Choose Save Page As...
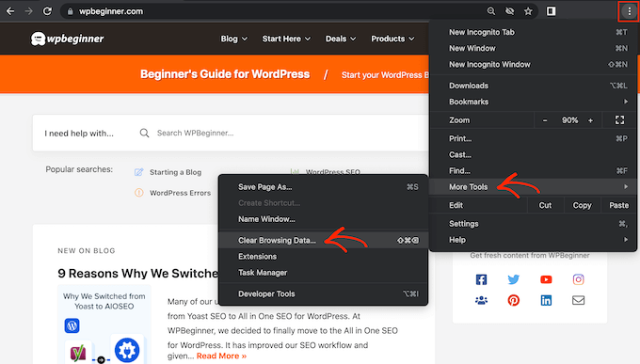The image size is (640, 364). pos(323,187)
